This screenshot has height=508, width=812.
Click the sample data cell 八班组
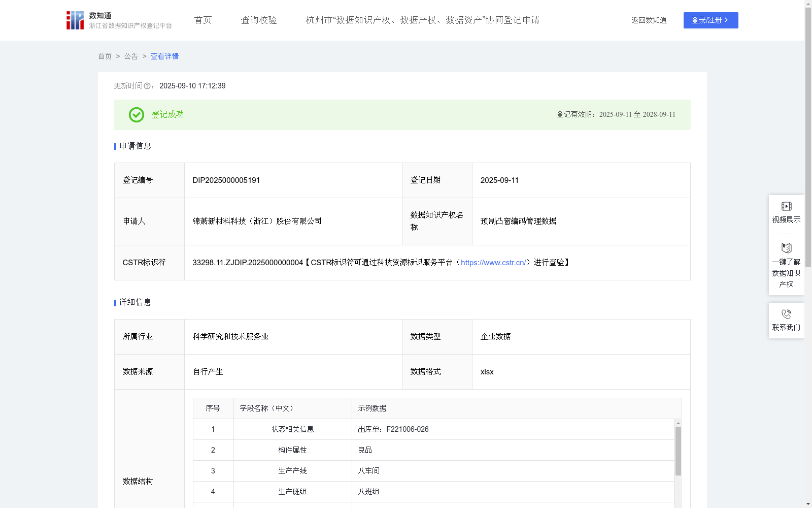coord(513,492)
